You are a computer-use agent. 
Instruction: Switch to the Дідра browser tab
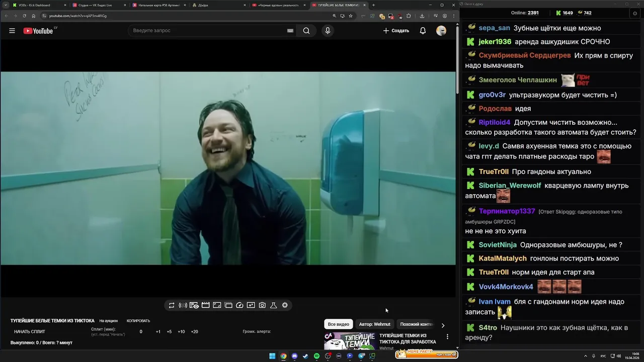pos(219,5)
